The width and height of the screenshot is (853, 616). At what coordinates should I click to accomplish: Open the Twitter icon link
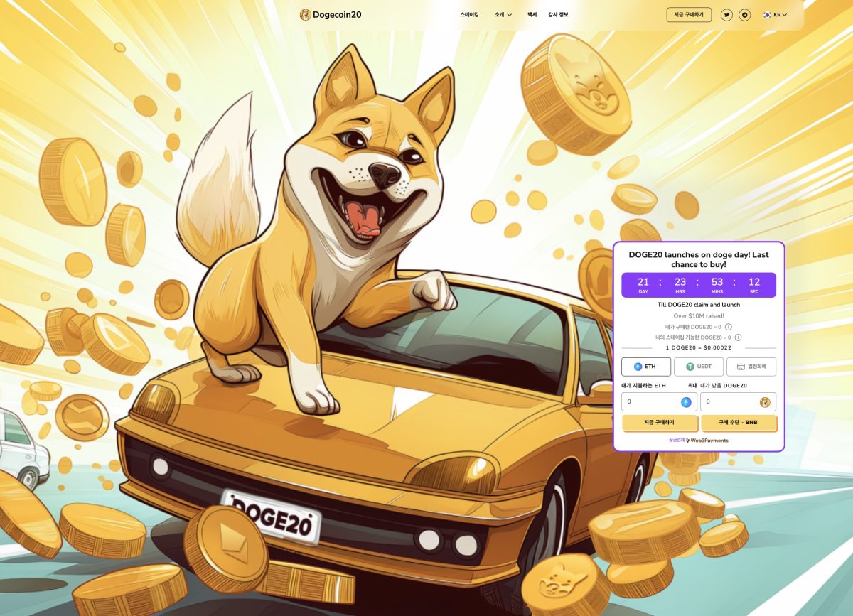[x=726, y=15]
